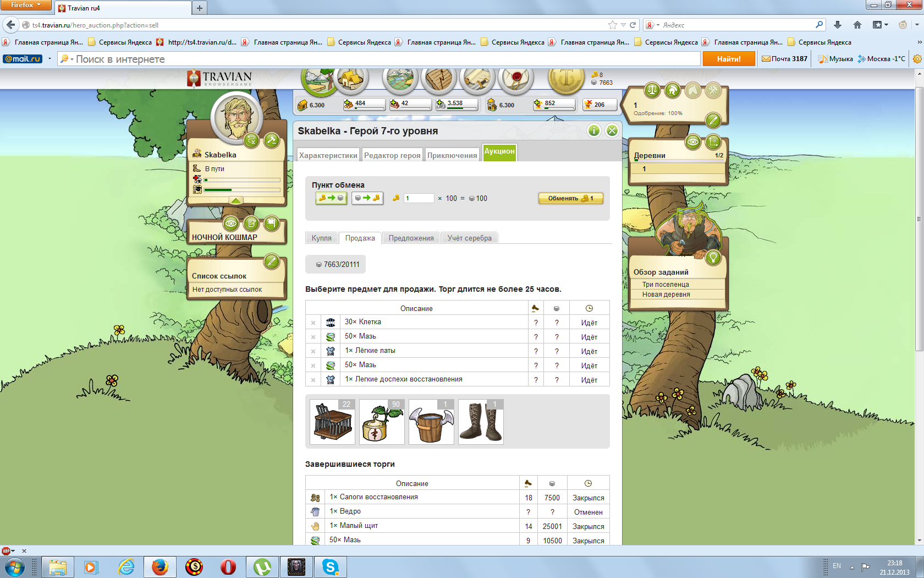Show more bookmarks with the chevron
924x578 pixels.
919,42
